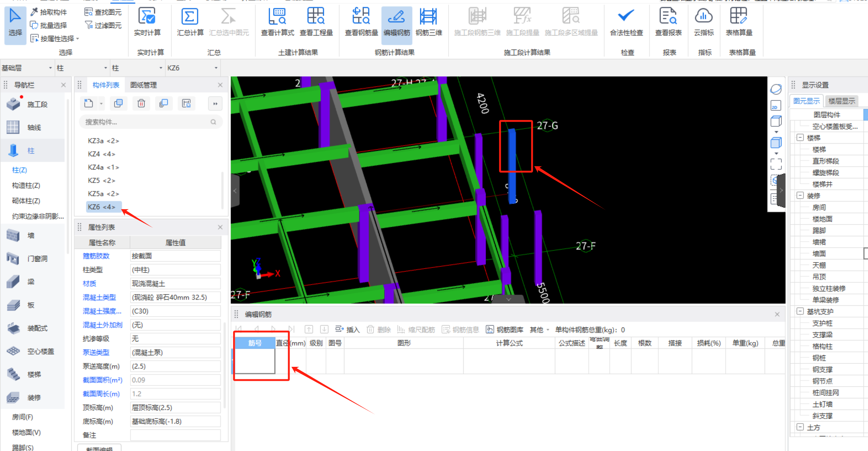The height and width of the screenshot is (451, 868).
Task: Open 查看钢筋量
Action: [x=361, y=23]
